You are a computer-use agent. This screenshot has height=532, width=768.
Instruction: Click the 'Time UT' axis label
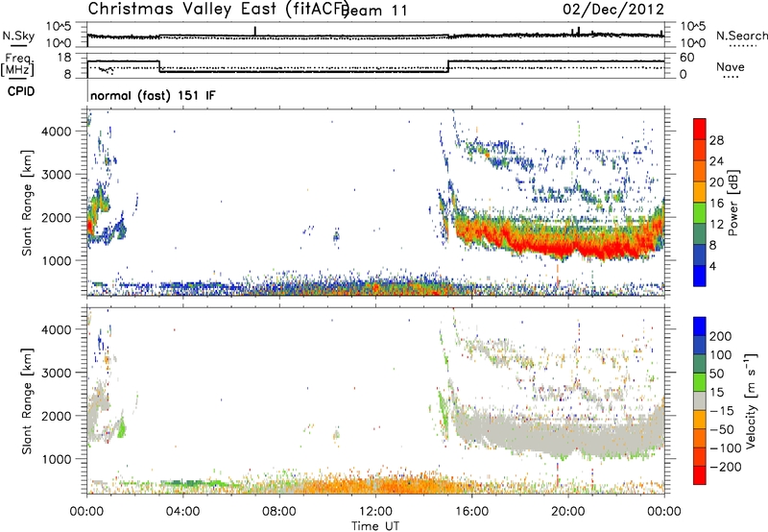375,526
